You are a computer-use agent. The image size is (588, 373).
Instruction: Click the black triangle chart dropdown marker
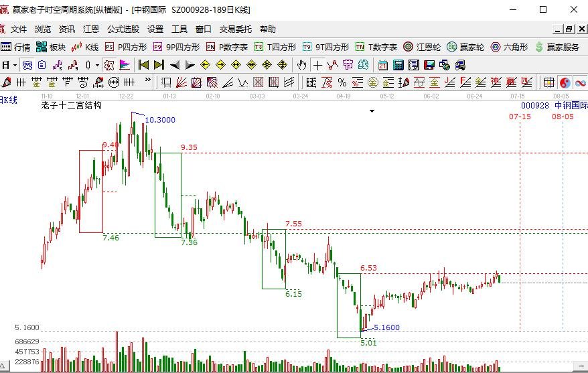tap(372, 111)
